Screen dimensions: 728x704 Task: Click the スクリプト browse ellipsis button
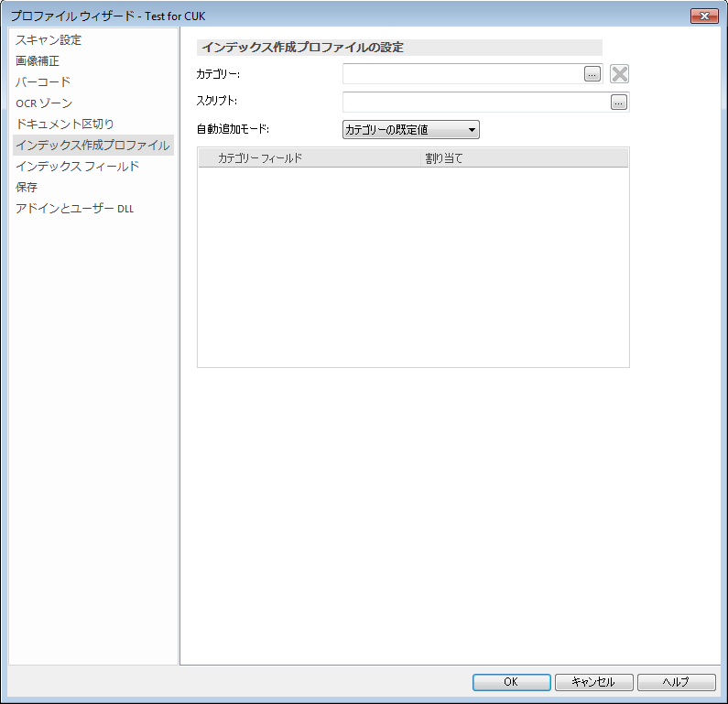[x=618, y=103]
